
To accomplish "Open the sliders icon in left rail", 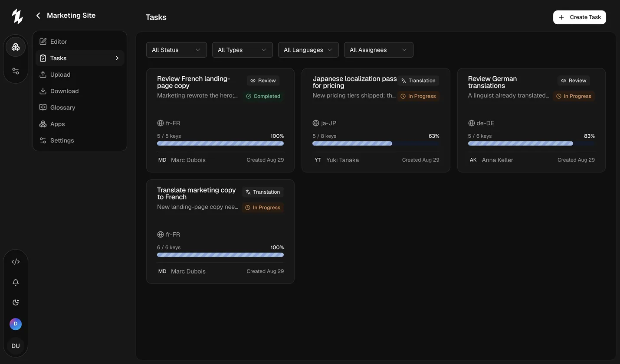I will (16, 71).
